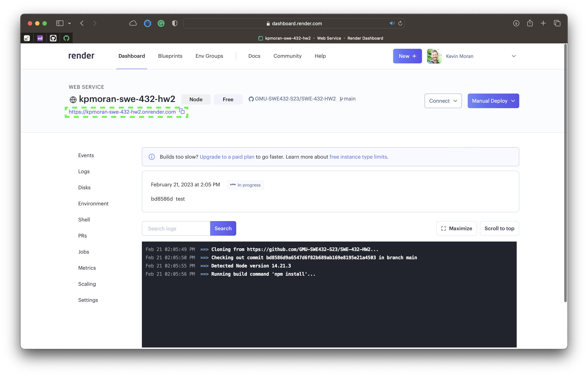
Task: Open a new tab with plus icon
Action: tap(543, 23)
